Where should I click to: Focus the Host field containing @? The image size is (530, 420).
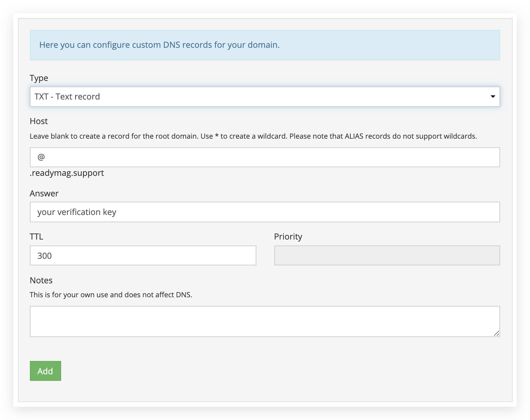click(x=265, y=157)
